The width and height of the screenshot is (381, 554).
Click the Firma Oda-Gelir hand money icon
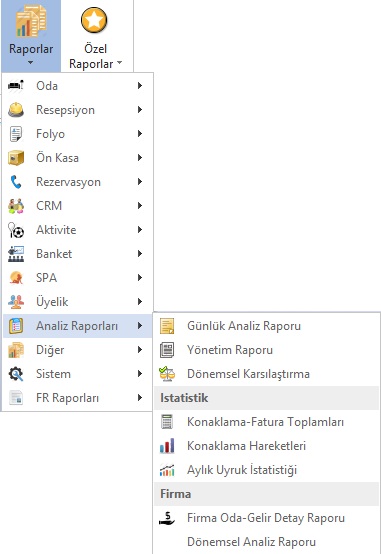pos(167,518)
